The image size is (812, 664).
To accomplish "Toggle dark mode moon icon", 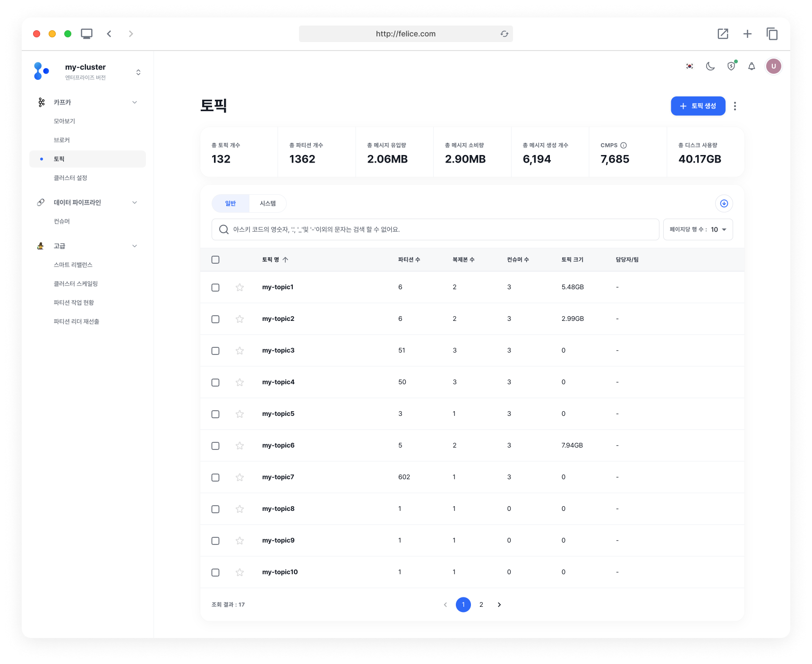I will pos(710,66).
